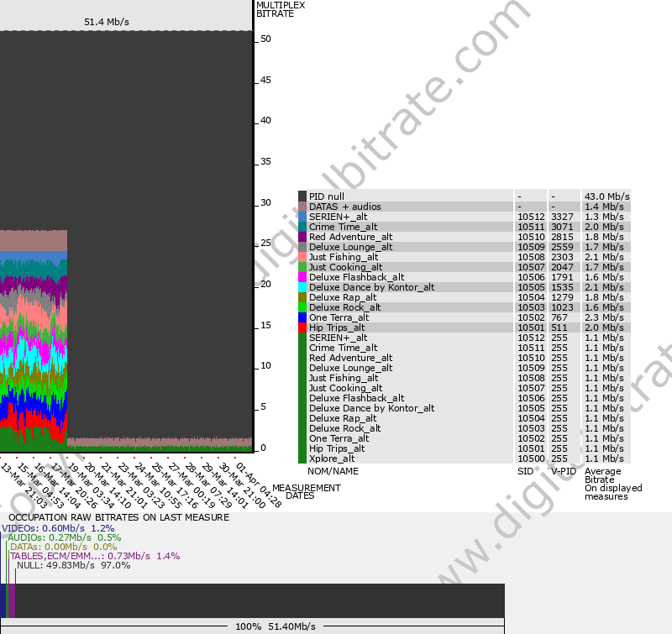Select the red swatch for Hip Trips_alt 511

point(302,327)
